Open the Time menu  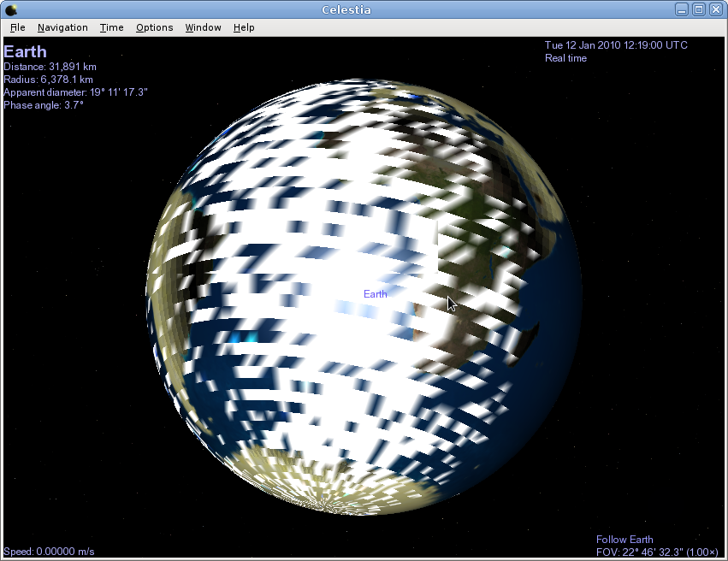(111, 27)
